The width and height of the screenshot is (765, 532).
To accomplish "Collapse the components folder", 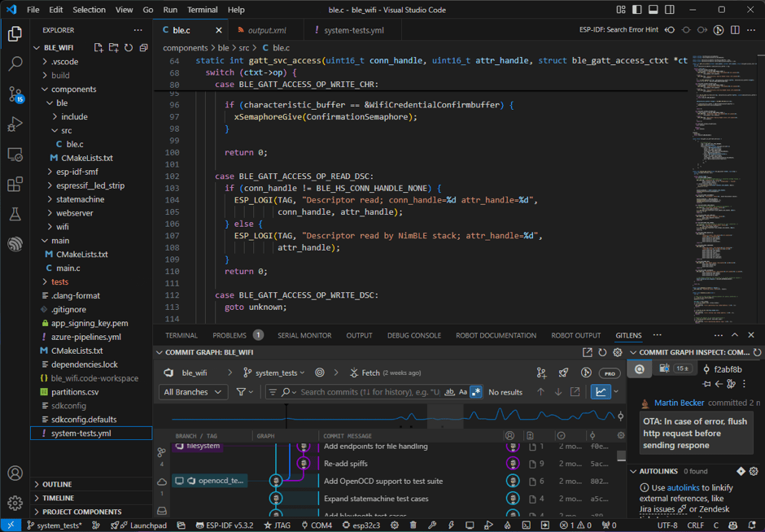I will [91, 89].
